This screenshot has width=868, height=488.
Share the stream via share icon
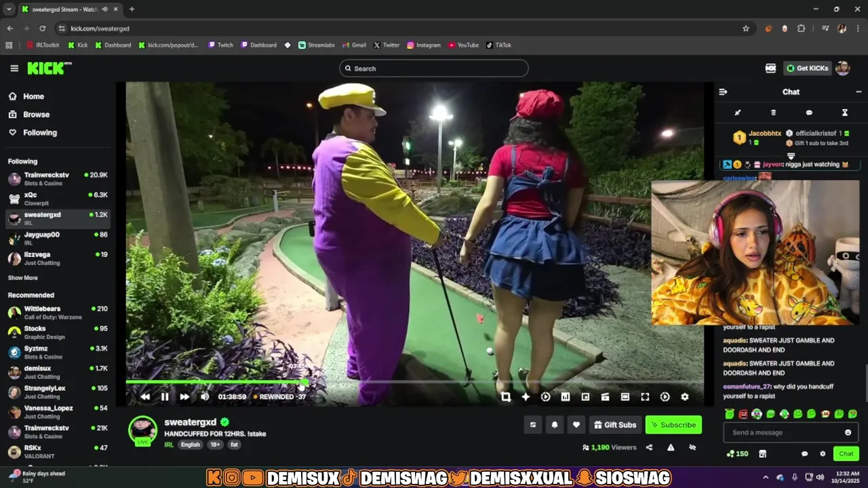point(649,447)
